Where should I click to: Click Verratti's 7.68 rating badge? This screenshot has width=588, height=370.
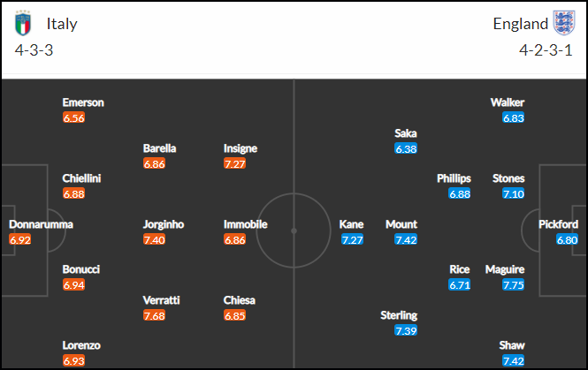[154, 316]
